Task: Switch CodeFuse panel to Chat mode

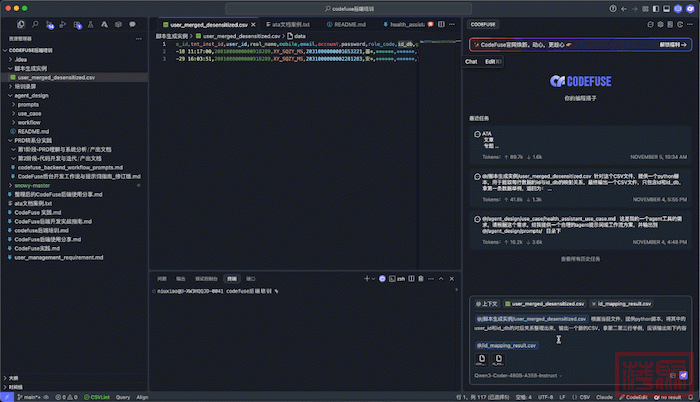Action: (471, 62)
